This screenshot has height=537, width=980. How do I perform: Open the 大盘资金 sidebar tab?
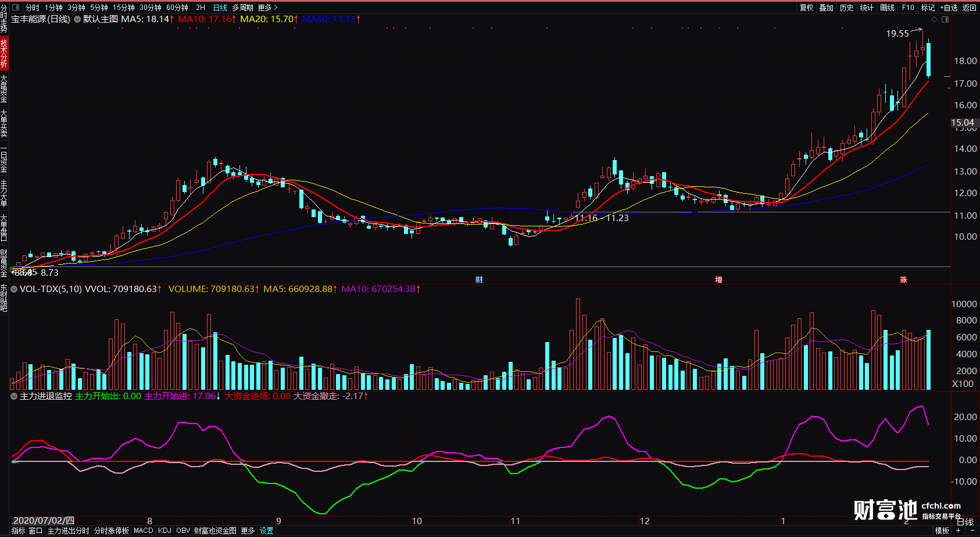click(x=4, y=88)
